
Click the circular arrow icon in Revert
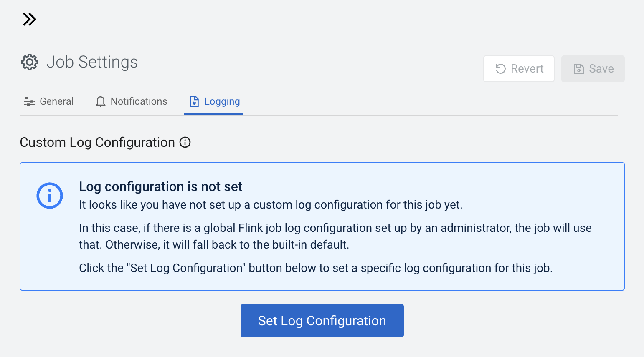click(x=500, y=69)
